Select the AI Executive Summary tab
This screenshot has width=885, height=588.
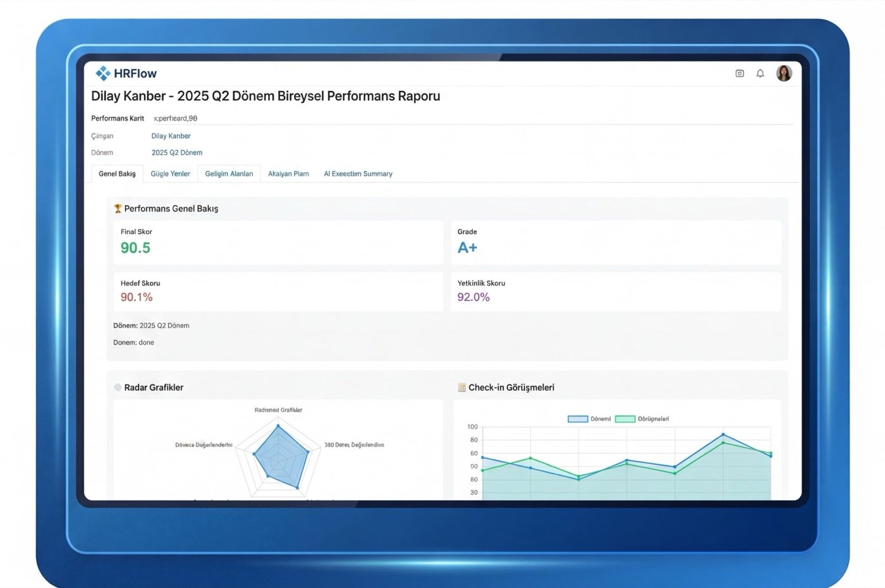point(358,174)
